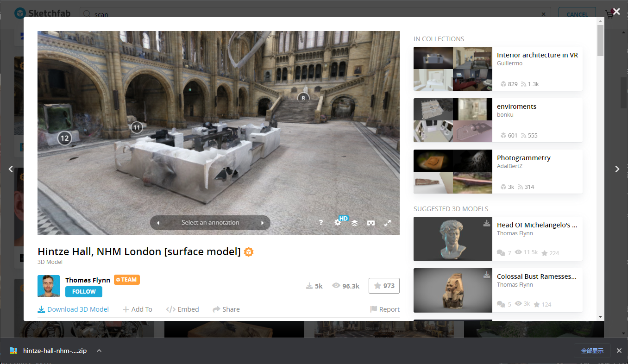Open viewer settings gear with HD badge
This screenshot has width=628, height=364.
click(339, 222)
